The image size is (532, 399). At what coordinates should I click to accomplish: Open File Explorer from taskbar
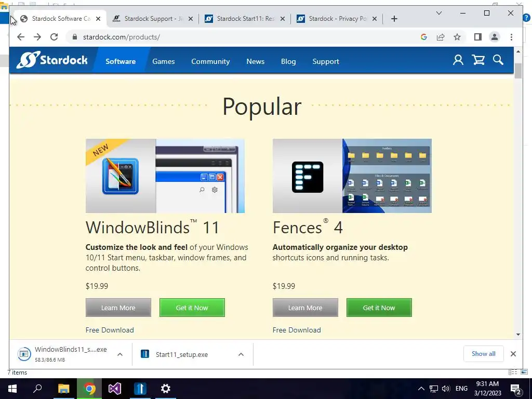coord(63,389)
